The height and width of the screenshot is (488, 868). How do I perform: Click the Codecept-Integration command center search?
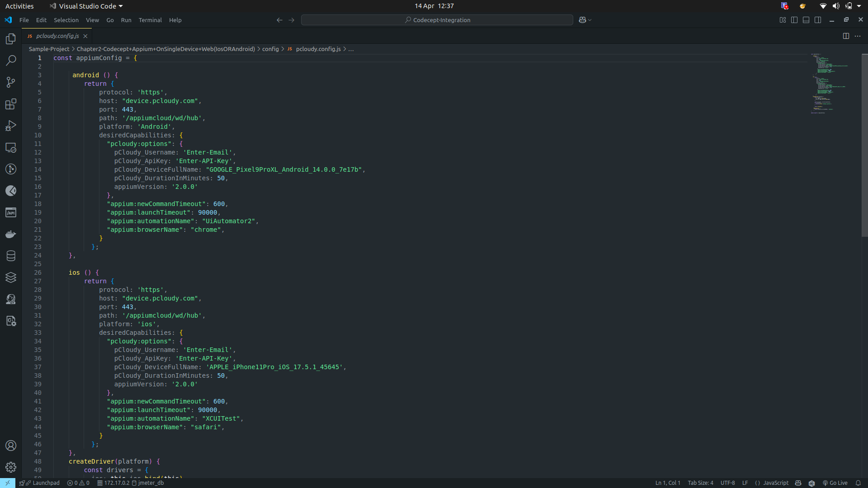pos(437,20)
